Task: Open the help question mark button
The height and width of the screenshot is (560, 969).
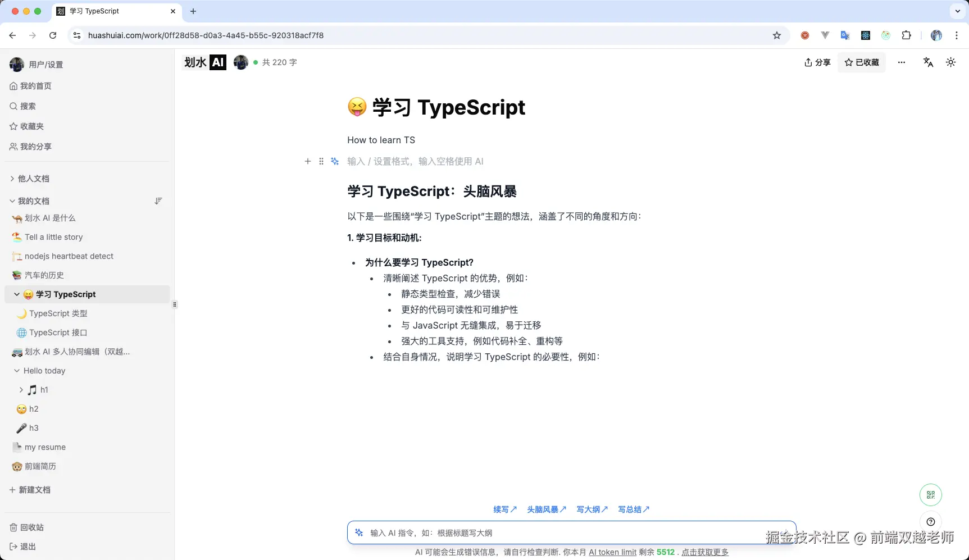Action: click(x=931, y=522)
